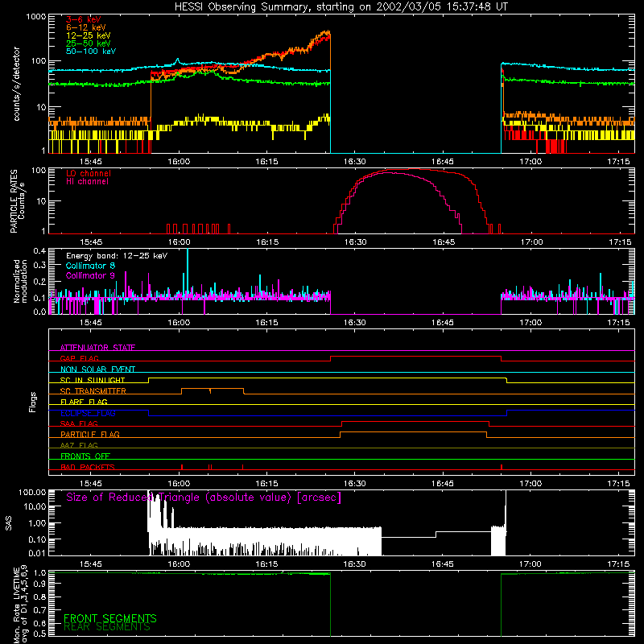Pick the cyan 50-100 keV legend entry

pos(91,51)
